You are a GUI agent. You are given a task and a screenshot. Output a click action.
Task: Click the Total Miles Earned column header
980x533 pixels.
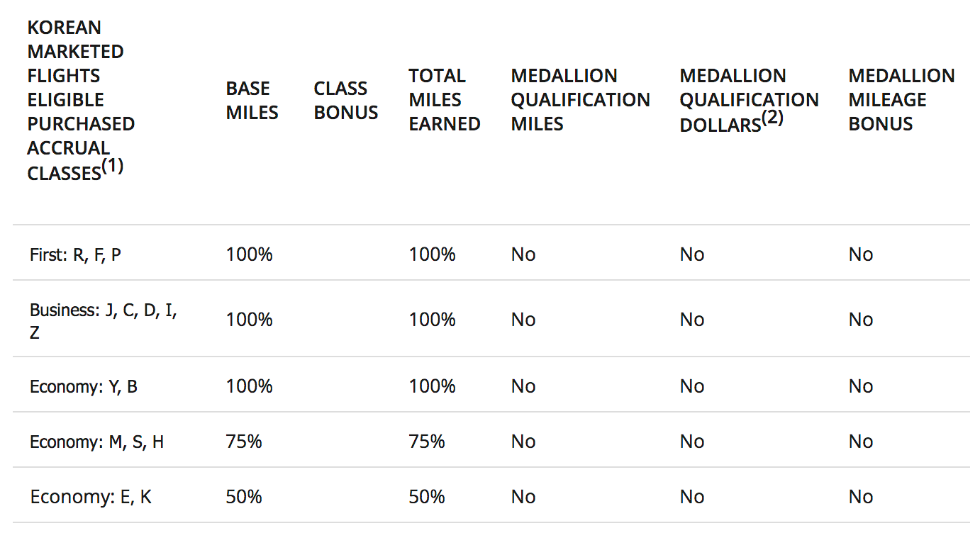tap(445, 100)
